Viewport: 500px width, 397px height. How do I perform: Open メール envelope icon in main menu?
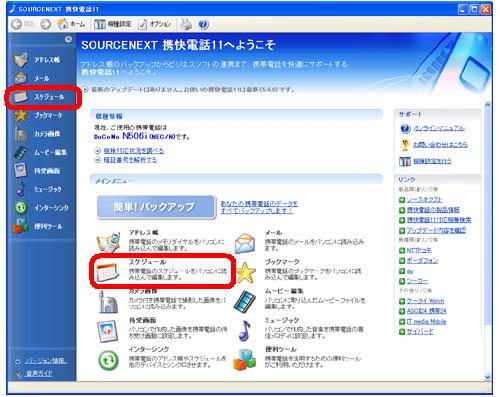245,243
